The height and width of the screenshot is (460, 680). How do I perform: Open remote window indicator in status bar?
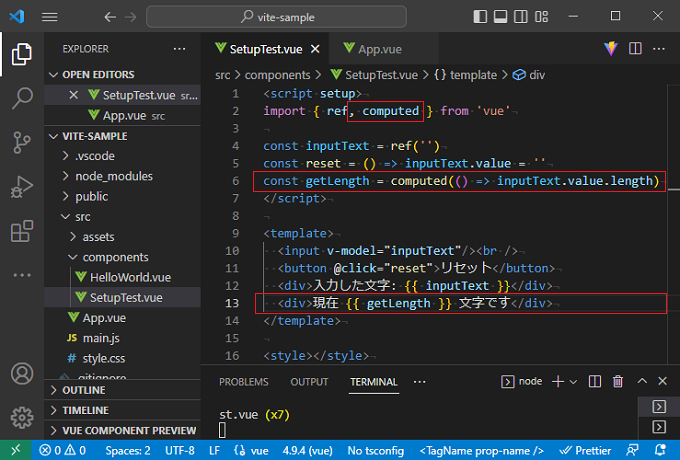16,450
